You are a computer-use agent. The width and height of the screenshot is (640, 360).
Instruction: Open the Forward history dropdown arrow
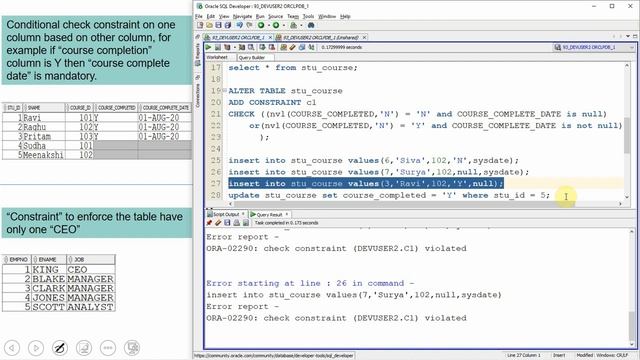tap(284, 25)
